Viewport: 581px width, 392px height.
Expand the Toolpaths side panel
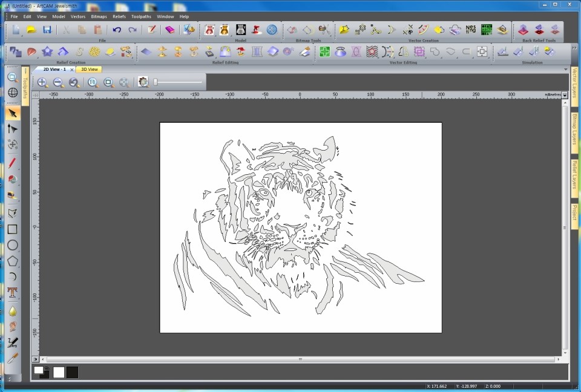25,87
